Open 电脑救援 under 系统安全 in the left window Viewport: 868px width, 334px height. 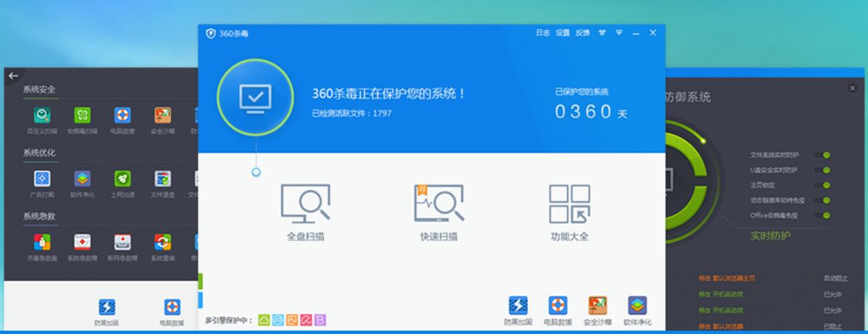[122, 120]
